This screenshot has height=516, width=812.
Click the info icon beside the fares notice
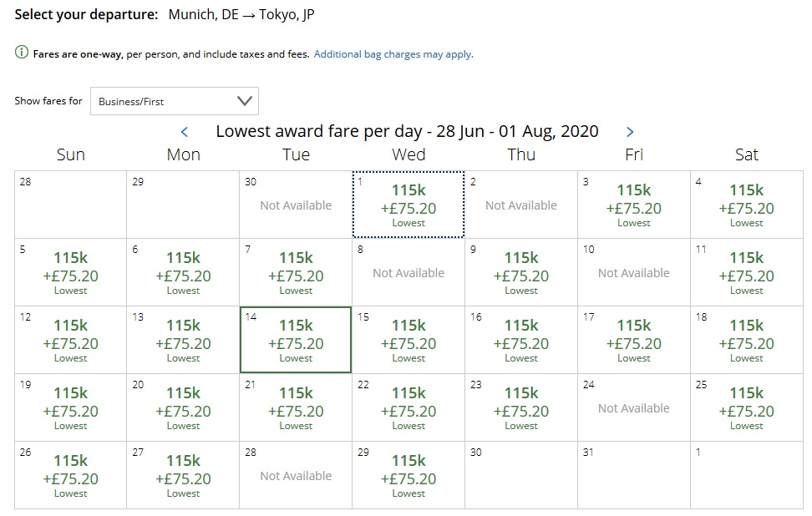22,53
